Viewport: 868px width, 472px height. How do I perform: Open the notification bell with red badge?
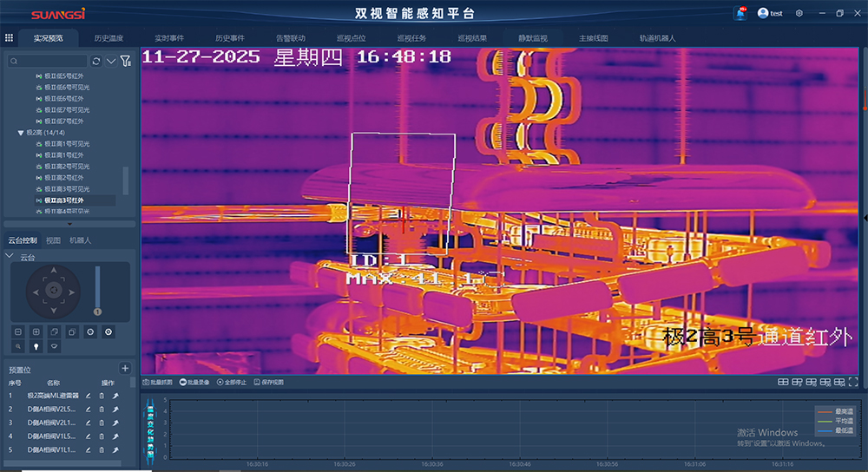(x=740, y=13)
